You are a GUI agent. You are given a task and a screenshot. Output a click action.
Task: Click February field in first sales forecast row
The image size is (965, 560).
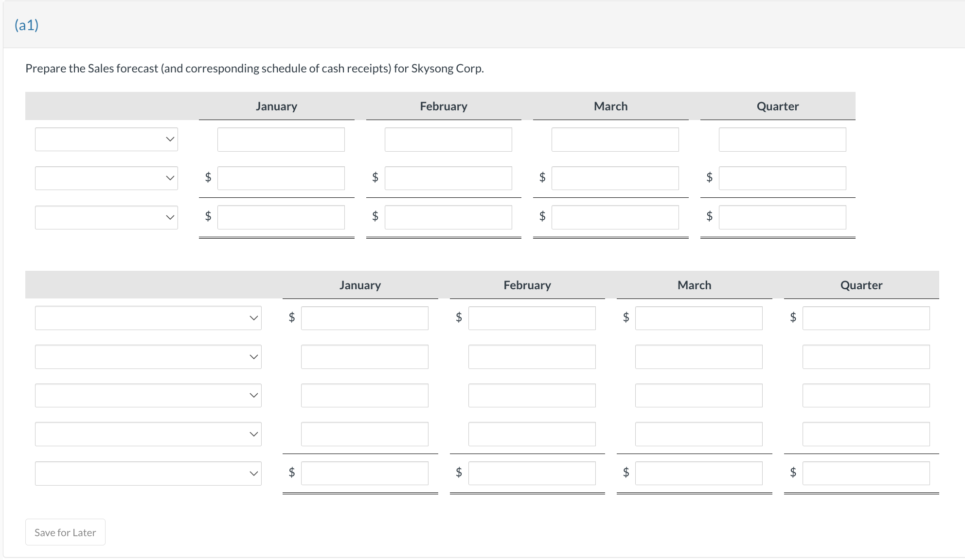448,140
